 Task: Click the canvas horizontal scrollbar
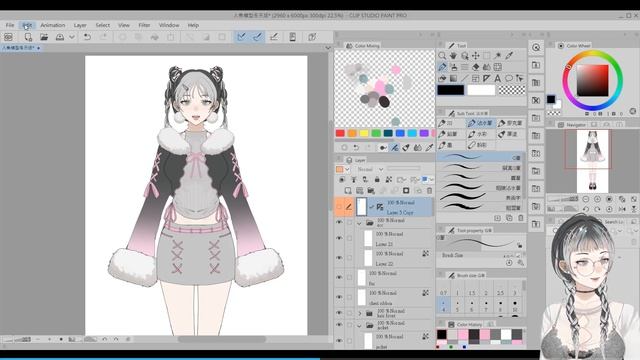pyautogui.click(x=222, y=340)
